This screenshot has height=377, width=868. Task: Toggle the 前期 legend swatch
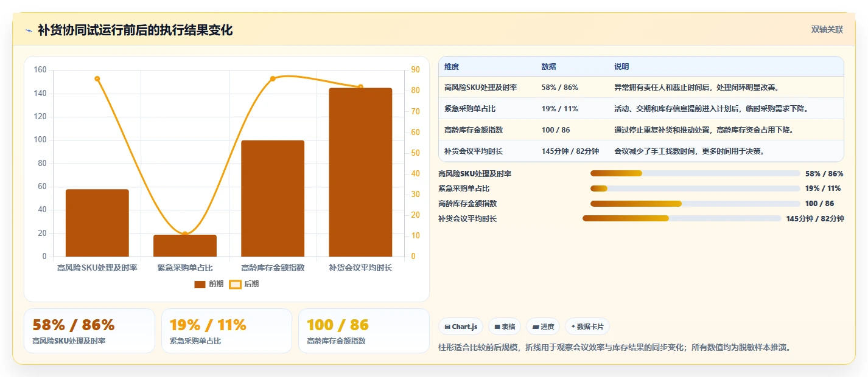[x=200, y=284]
